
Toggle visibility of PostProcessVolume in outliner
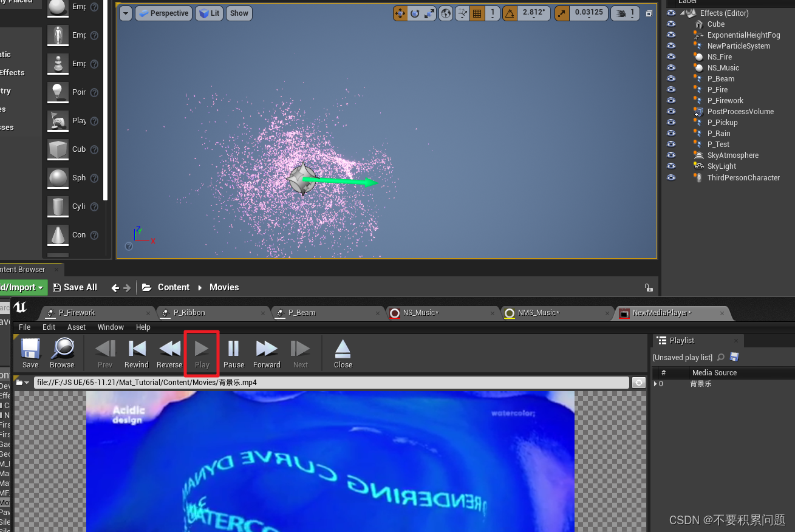tap(671, 112)
